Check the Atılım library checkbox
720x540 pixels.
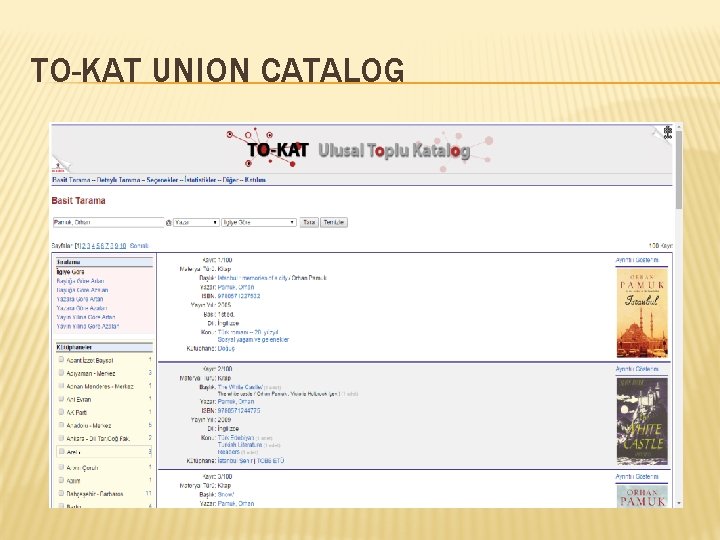[61, 480]
